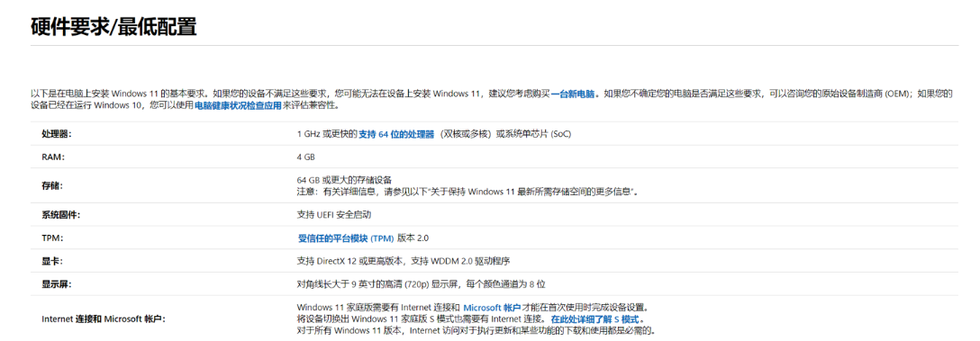This screenshot has height=341, width=980.
Task: Click the line starting 将设备切换出 Windows 11
Action: (471, 319)
